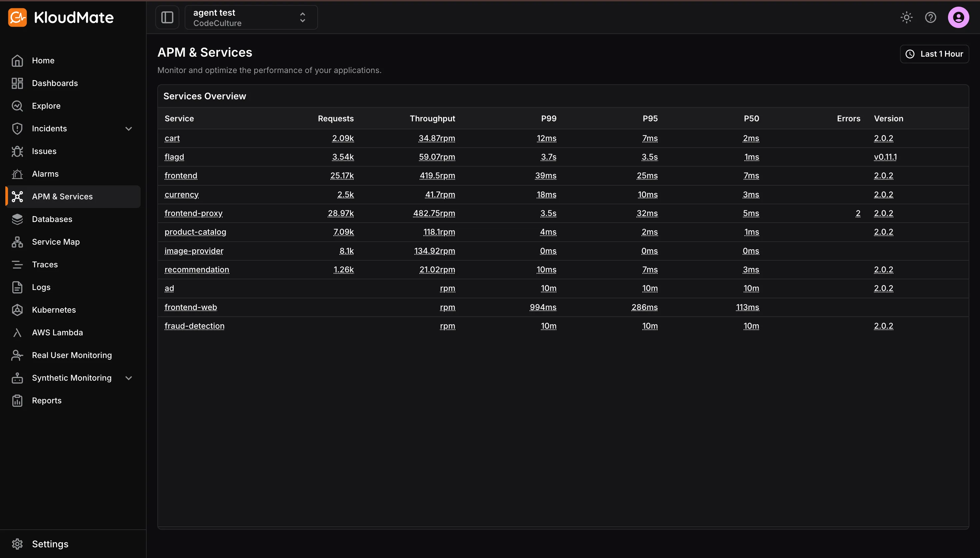The height and width of the screenshot is (558, 980).
Task: Toggle light theme with the sun icon
Action: tap(906, 17)
